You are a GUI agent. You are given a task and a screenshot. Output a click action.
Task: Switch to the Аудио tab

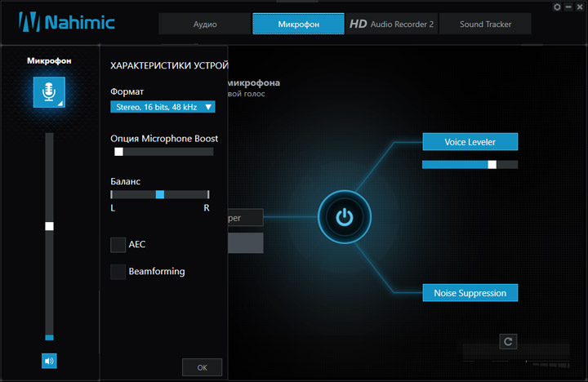tap(205, 24)
